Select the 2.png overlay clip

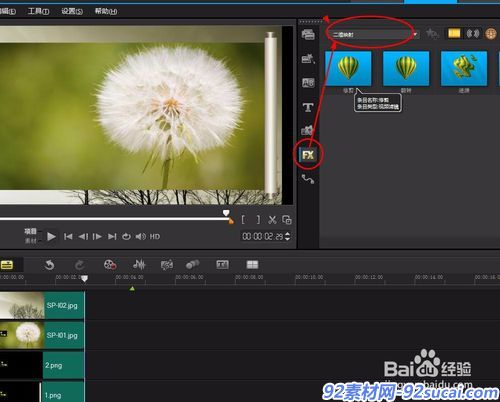[x=42, y=365]
